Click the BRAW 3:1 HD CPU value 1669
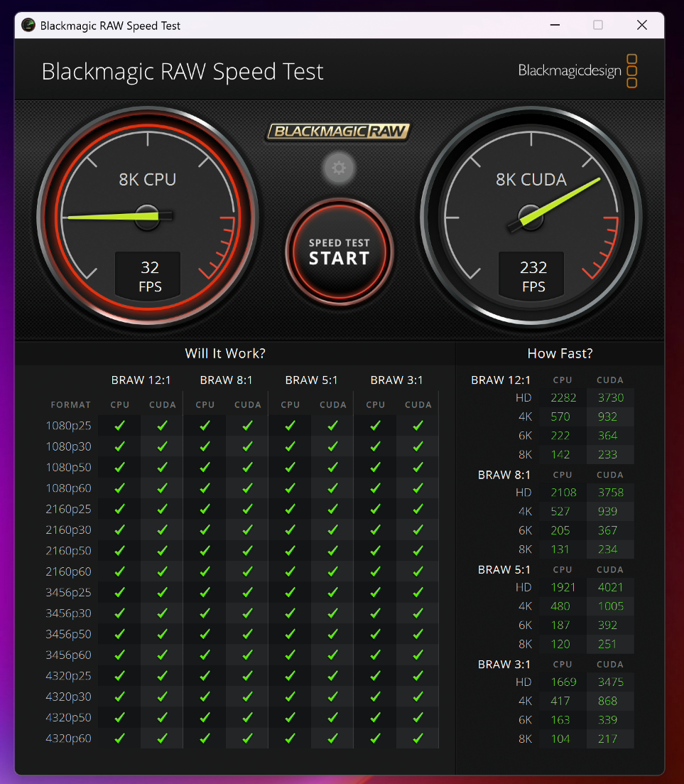Image resolution: width=684 pixels, height=784 pixels. click(563, 682)
